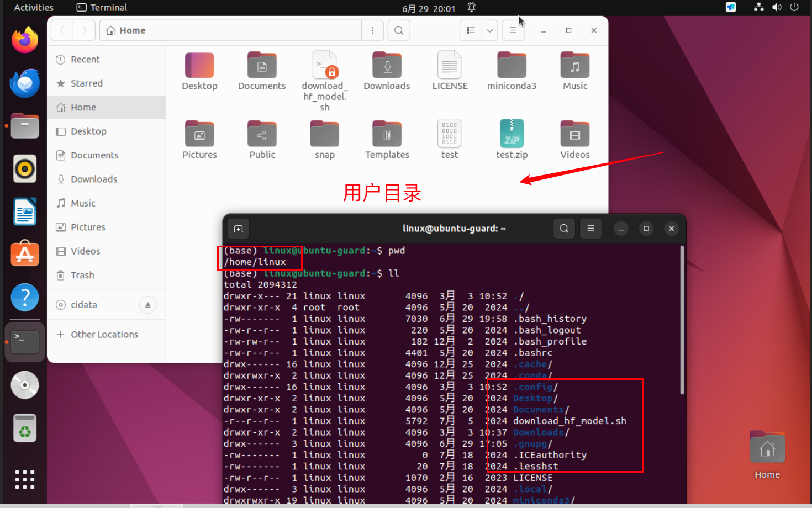Open the Files path options menu

[x=372, y=30]
